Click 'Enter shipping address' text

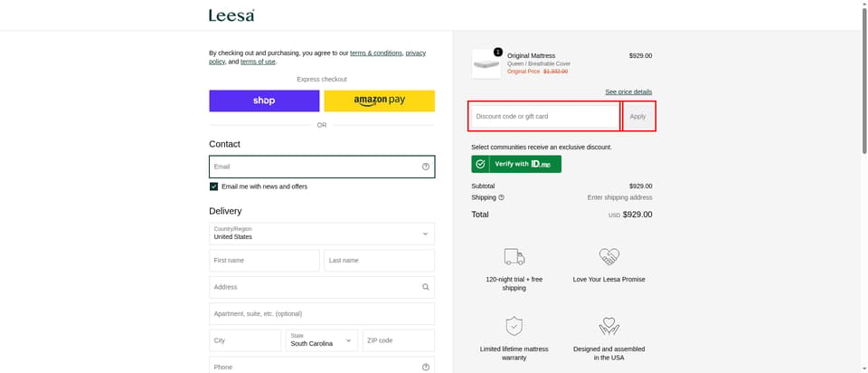[x=619, y=197]
